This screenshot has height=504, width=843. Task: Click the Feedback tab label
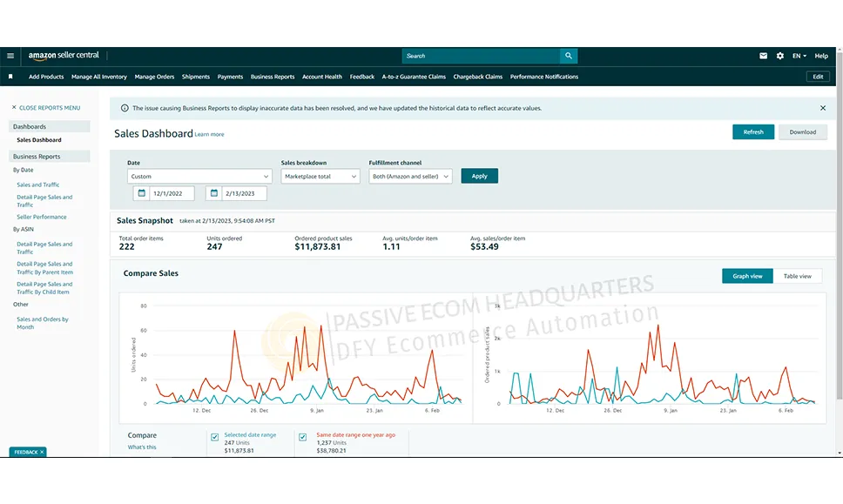click(x=26, y=453)
